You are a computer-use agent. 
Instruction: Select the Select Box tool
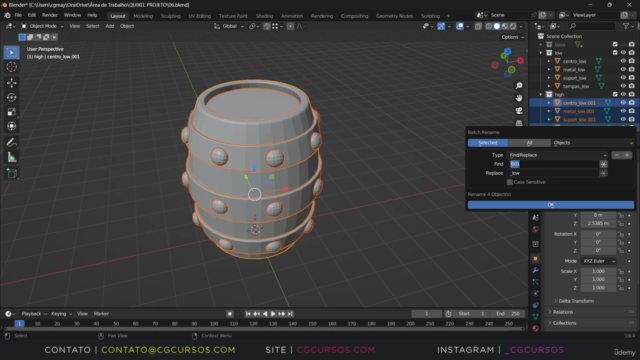[11, 52]
